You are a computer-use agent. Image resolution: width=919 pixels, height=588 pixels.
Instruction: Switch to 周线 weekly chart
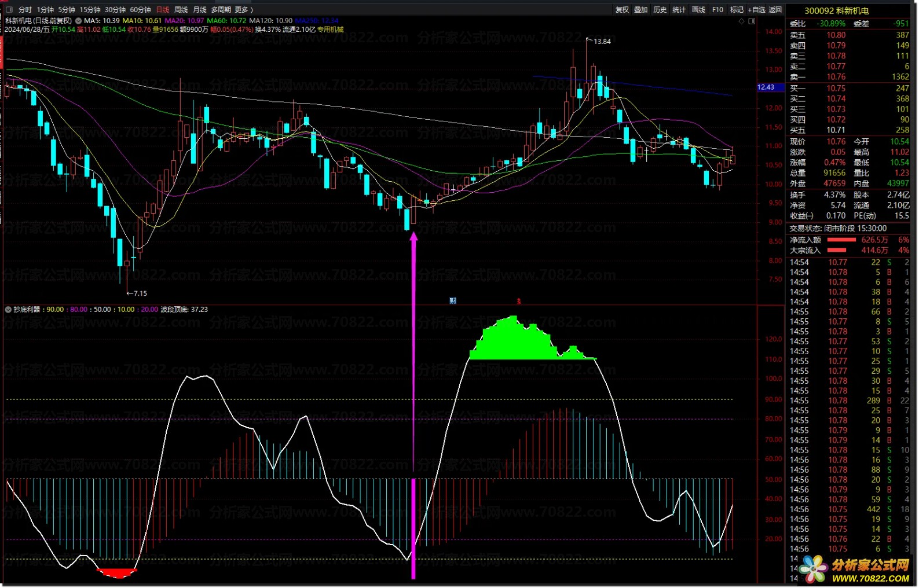coord(181,10)
